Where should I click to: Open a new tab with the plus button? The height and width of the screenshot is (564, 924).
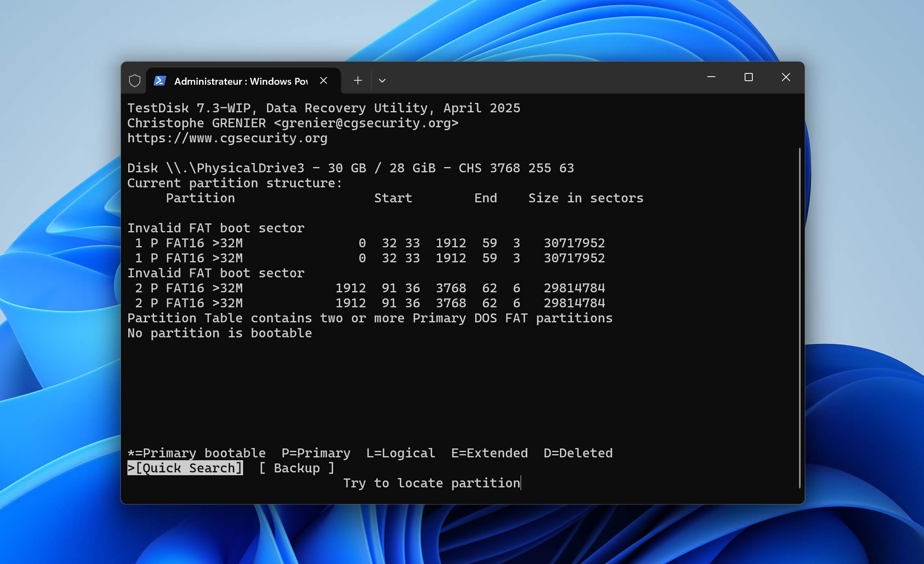coord(358,80)
